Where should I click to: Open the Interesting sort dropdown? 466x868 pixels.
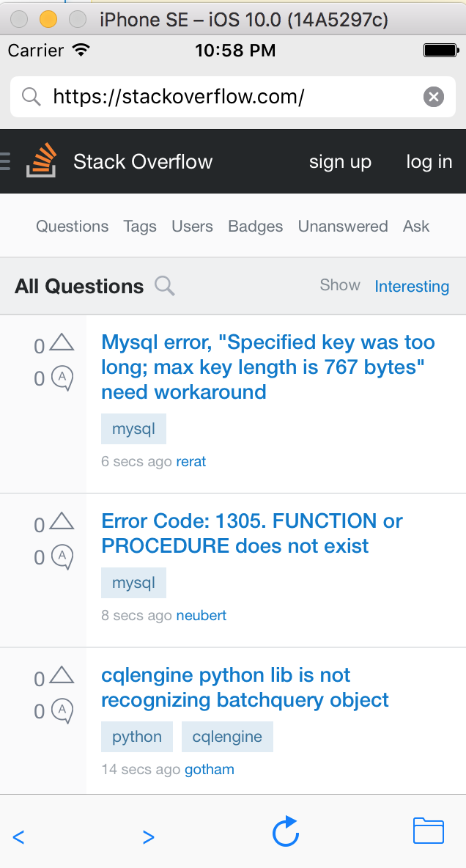point(412,286)
